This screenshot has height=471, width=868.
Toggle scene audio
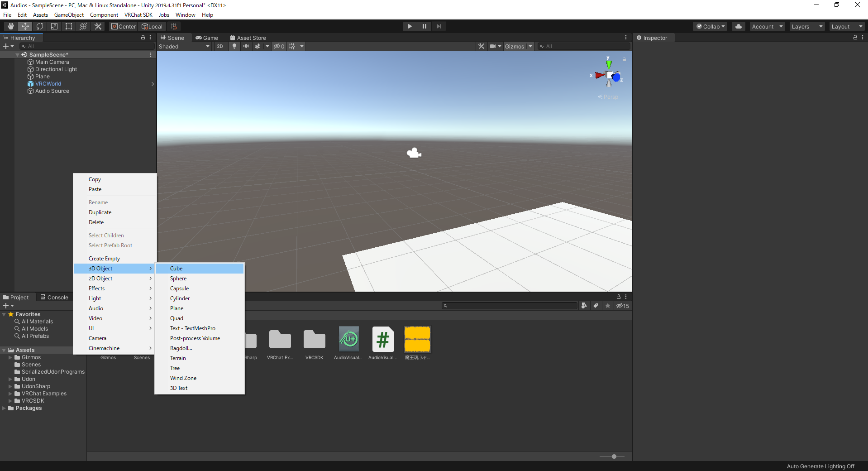(246, 46)
